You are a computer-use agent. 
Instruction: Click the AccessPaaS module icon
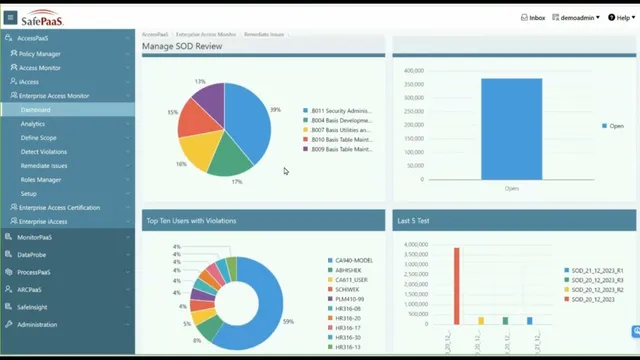(9, 38)
